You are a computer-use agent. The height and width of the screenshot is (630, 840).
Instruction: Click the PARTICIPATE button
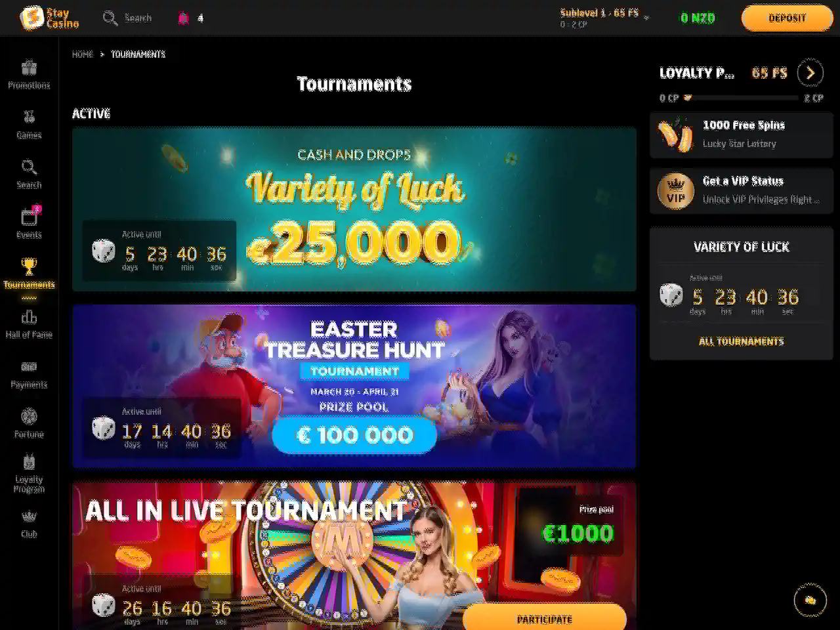pos(545,618)
